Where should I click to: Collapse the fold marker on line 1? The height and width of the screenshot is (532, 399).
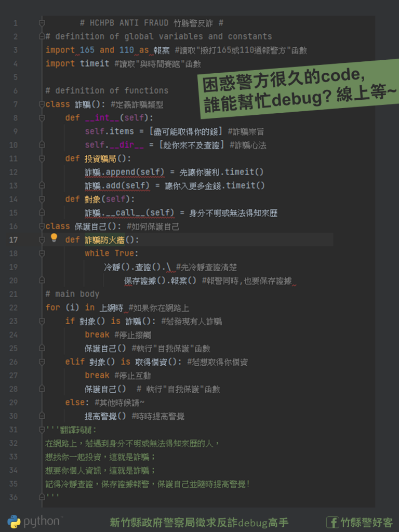click(42, 23)
